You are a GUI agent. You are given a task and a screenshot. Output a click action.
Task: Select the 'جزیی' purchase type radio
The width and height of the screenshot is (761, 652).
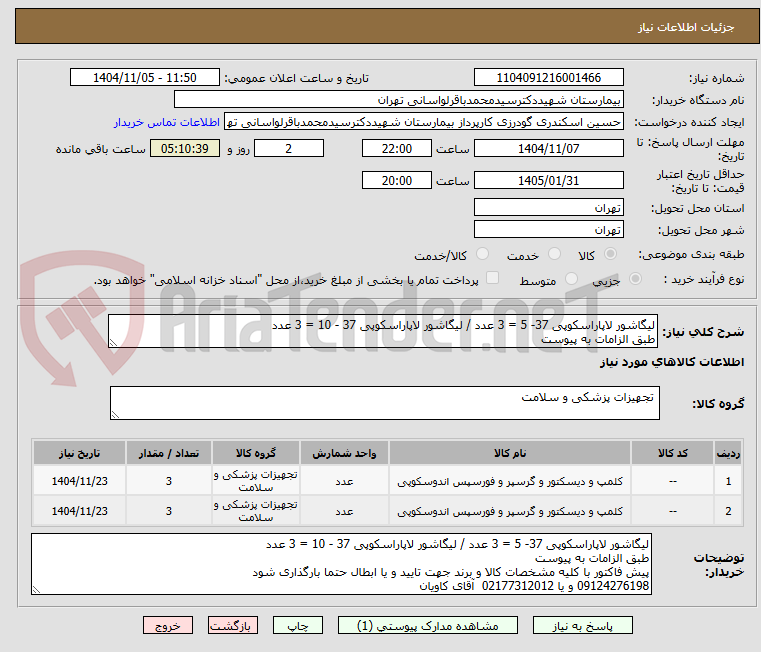pyautogui.click(x=635, y=279)
